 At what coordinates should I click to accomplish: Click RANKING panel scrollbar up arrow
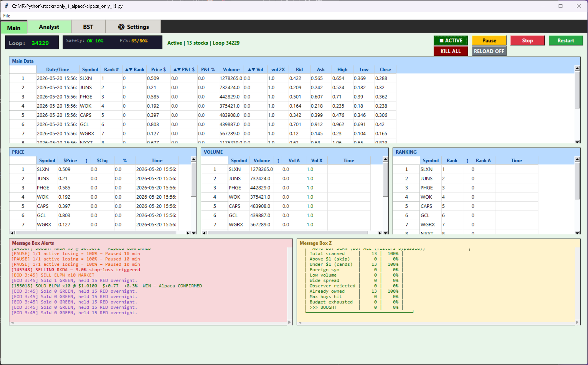577,159
